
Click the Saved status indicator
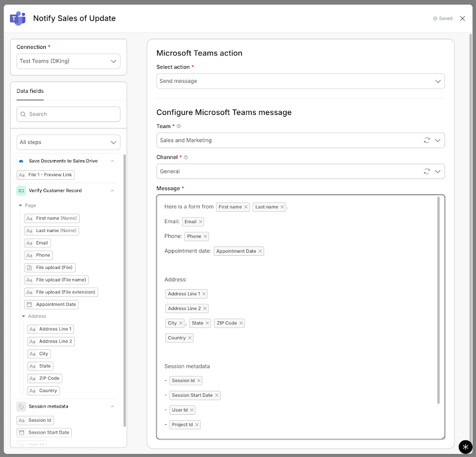[443, 18]
